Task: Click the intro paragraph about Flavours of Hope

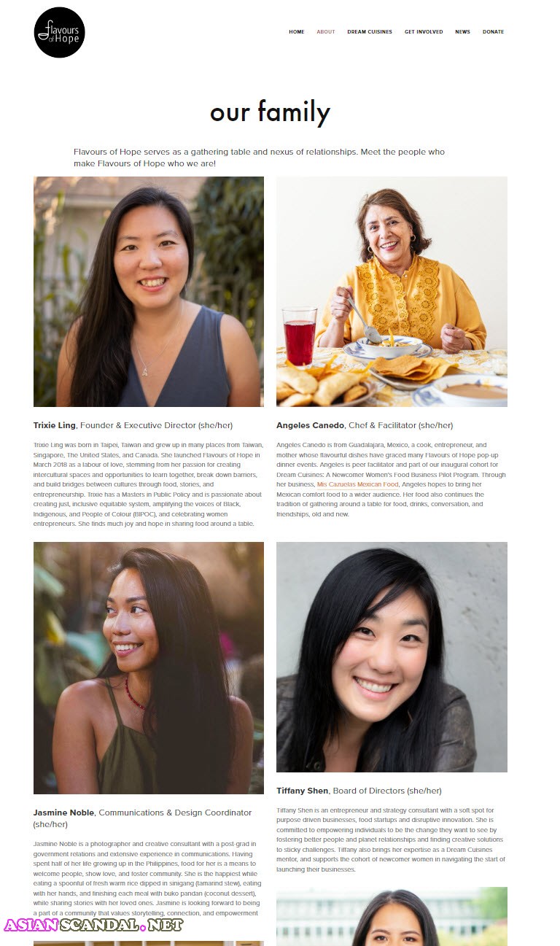Action: pos(259,158)
